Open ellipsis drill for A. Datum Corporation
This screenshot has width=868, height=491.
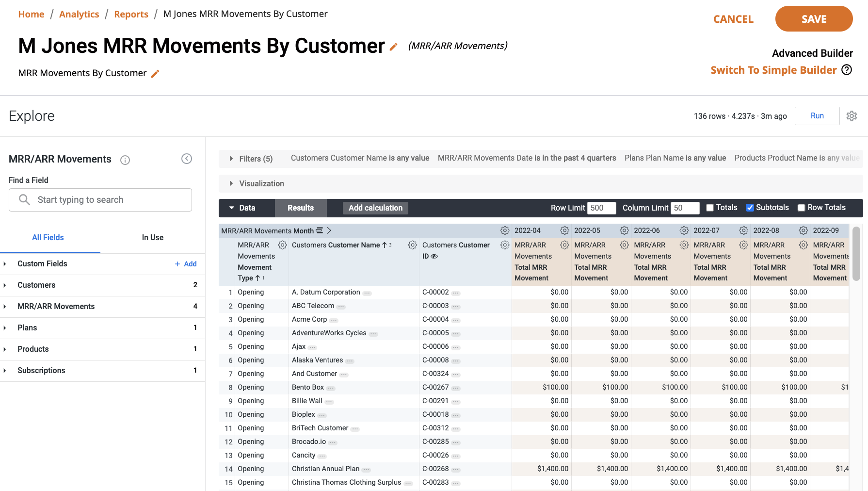point(367,293)
